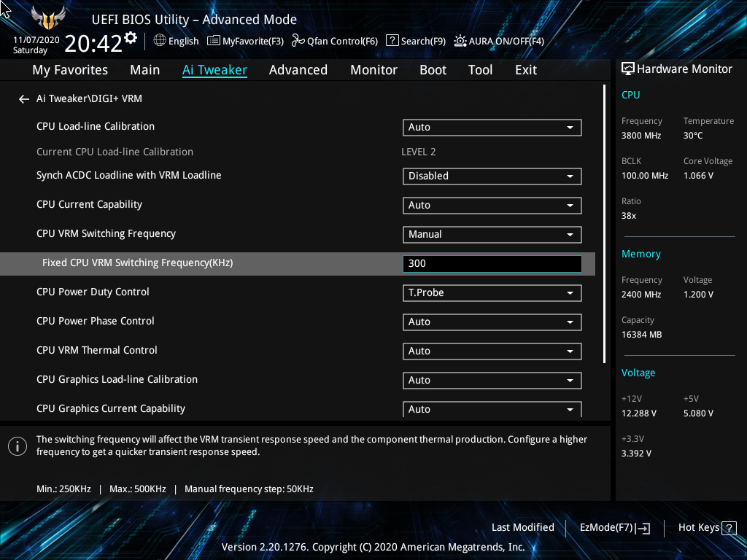
Task: Click the back arrow beside Ai Tweaker\DIGI+ VRM
Action: (x=24, y=99)
